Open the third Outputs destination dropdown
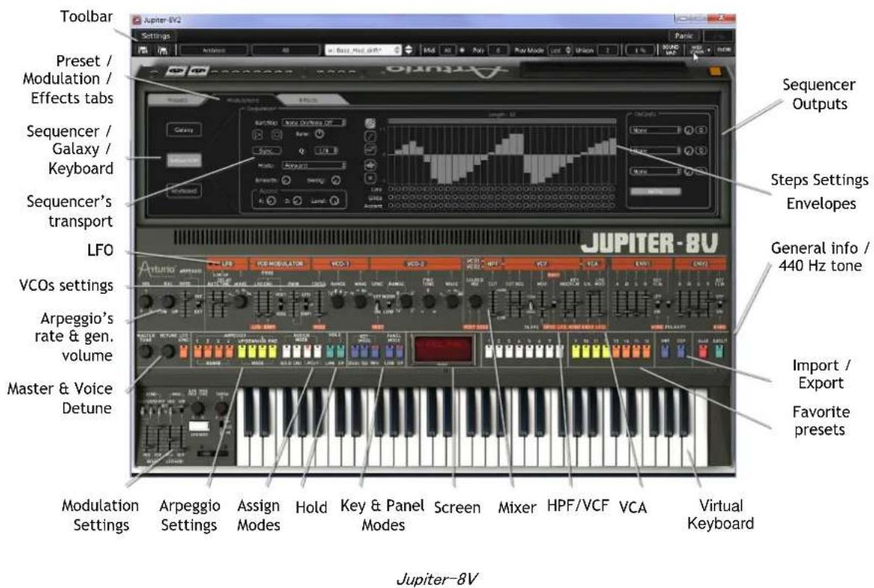 [x=656, y=171]
